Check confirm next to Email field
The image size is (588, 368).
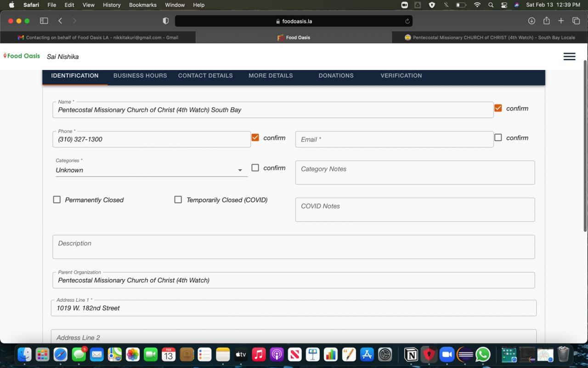tap(498, 138)
